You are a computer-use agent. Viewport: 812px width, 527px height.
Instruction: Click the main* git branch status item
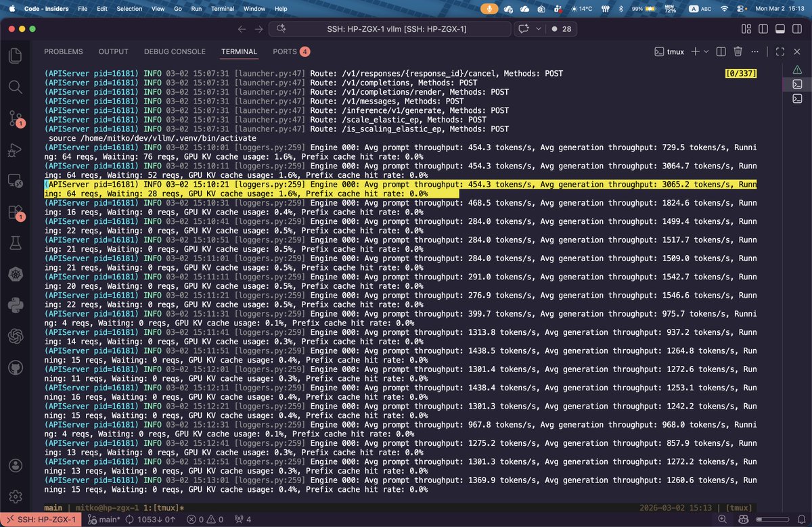pyautogui.click(x=104, y=520)
